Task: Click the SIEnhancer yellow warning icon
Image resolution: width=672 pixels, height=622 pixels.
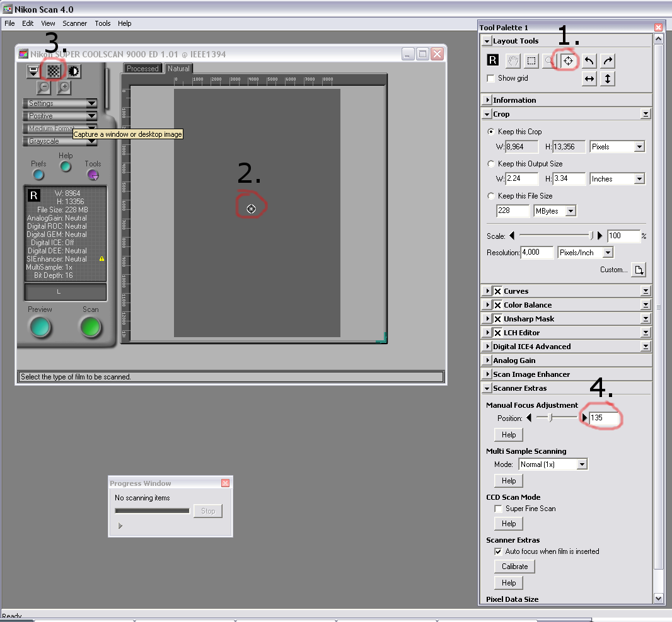Action: 101,259
